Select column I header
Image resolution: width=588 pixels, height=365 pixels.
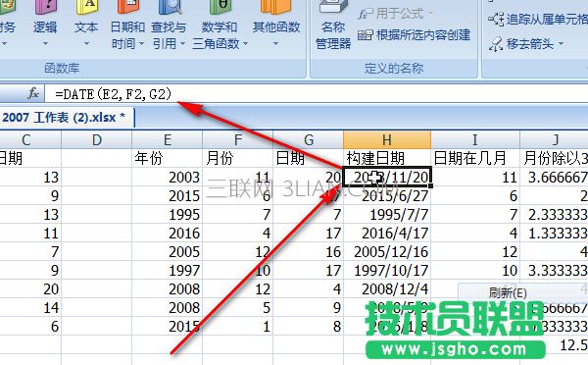(475, 140)
